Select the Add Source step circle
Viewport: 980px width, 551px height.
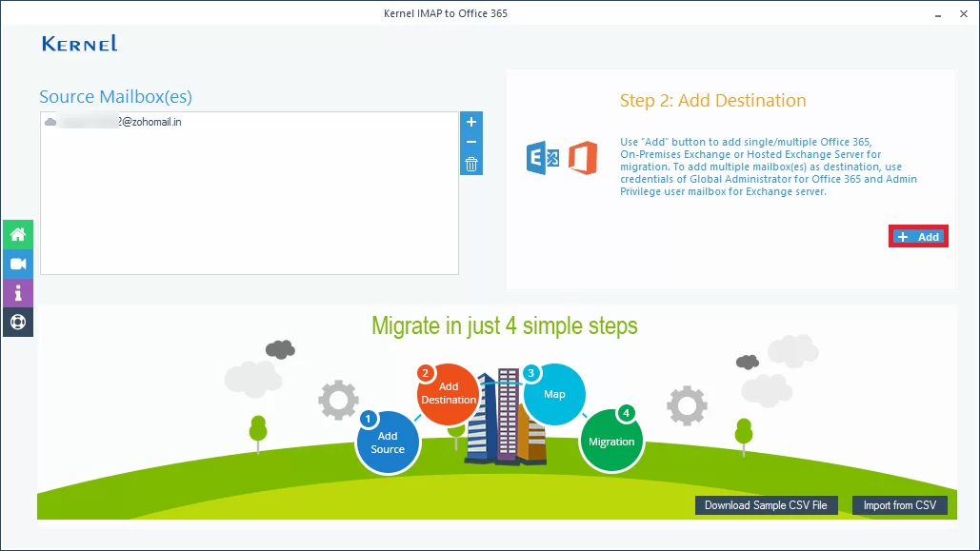(x=388, y=441)
